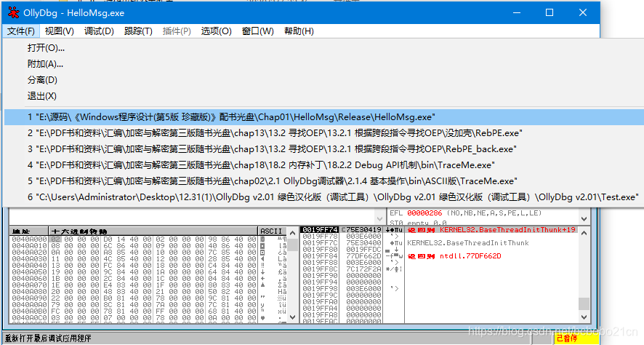Open the 文件(F) menu
Screen dimensions: 644x345
(x=21, y=31)
